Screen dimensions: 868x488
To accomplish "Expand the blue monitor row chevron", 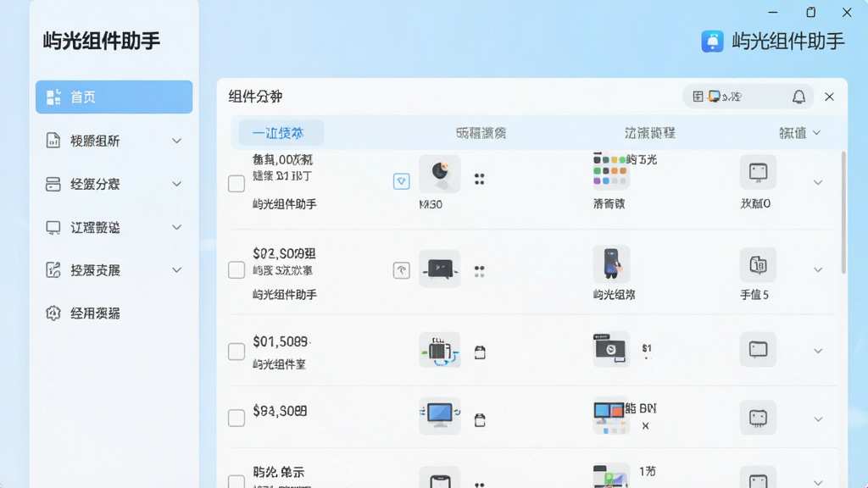I will 818,419.
